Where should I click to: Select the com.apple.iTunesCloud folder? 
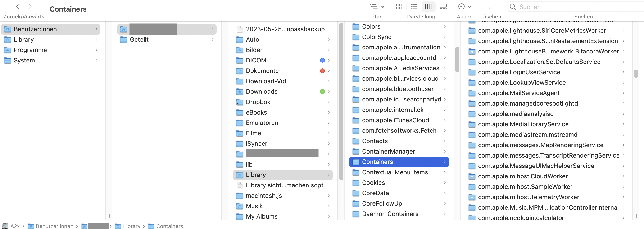(399, 120)
